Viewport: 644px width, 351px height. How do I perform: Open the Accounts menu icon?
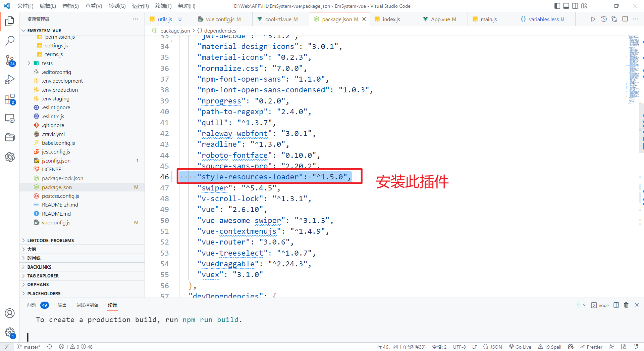point(10,313)
